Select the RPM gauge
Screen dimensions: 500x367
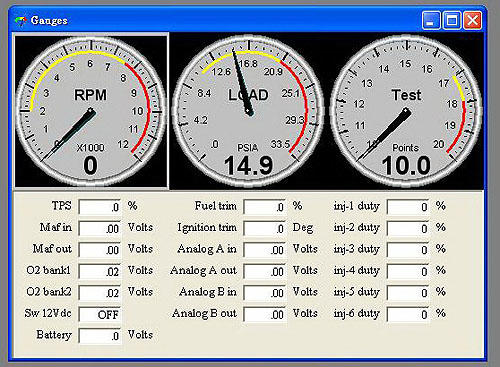click(x=91, y=111)
